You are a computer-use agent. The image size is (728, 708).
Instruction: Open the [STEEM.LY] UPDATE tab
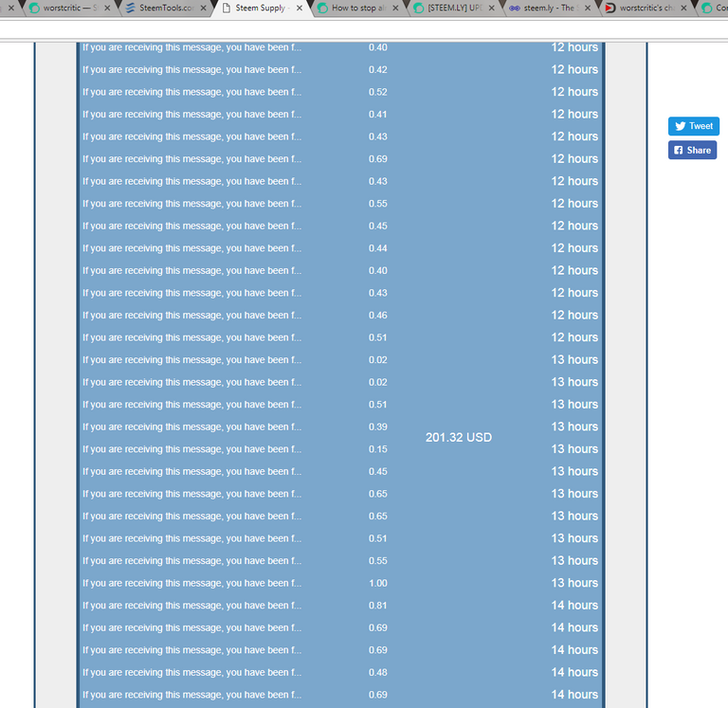pos(455,8)
